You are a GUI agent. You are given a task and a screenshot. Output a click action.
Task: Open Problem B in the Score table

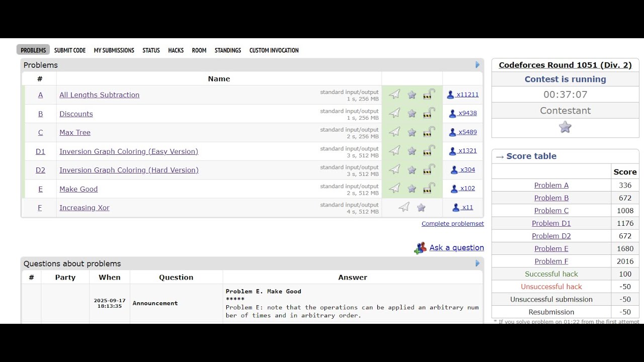[551, 198]
